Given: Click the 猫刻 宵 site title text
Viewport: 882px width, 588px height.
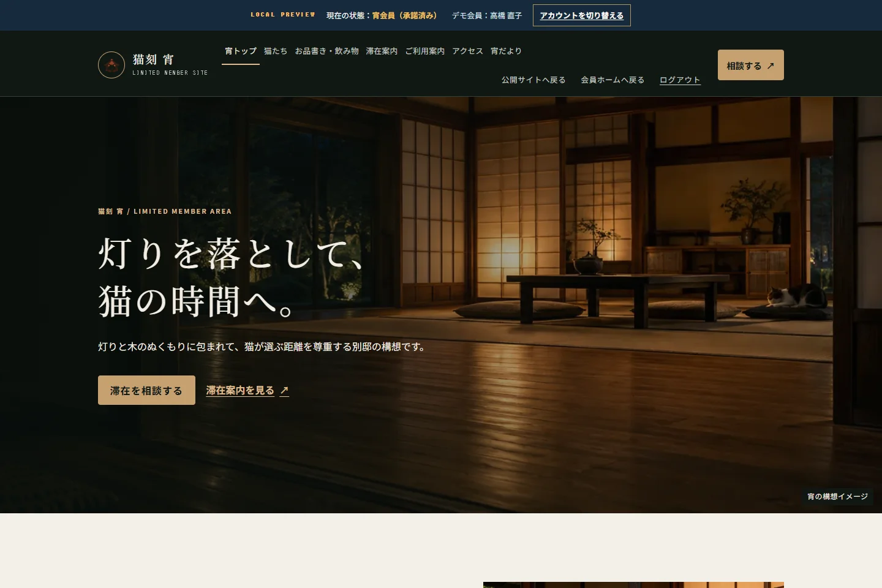Looking at the screenshot, I should click(154, 59).
